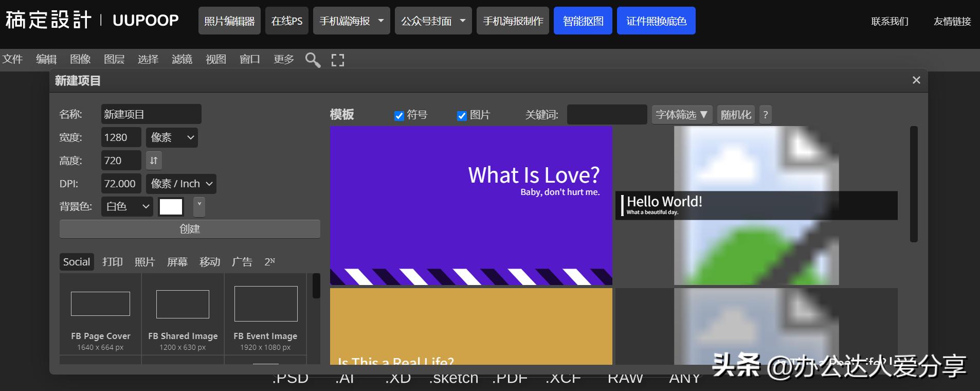Uncheck the 图片 checkbox
The image size is (980, 391).
[462, 116]
